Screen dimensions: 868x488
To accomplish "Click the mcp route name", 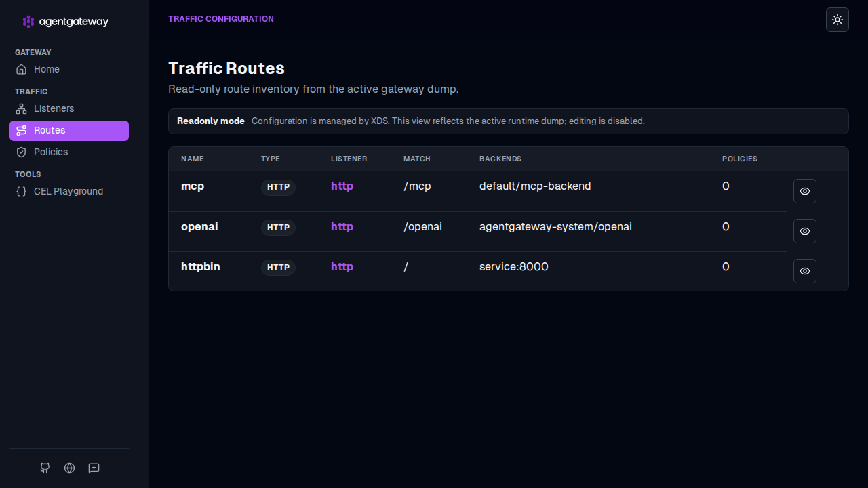I will tap(193, 186).
